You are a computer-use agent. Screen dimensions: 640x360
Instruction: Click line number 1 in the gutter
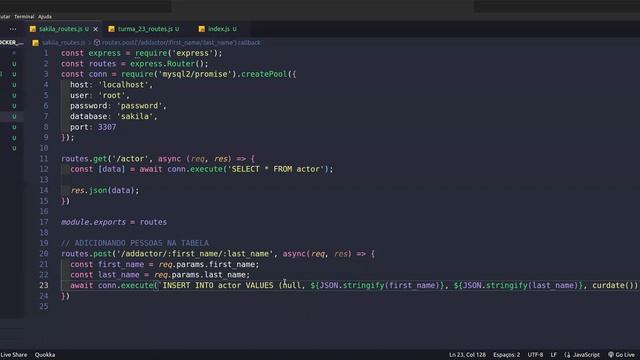coord(46,53)
